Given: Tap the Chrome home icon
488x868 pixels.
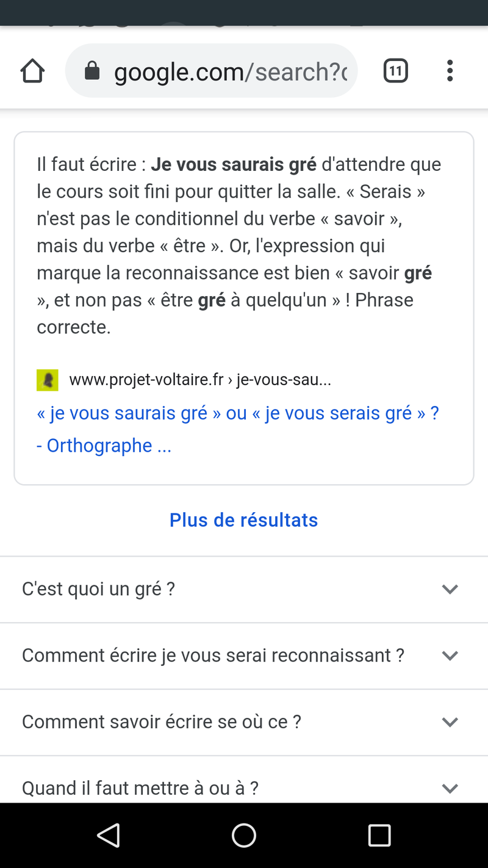Looking at the screenshot, I should point(32,71).
